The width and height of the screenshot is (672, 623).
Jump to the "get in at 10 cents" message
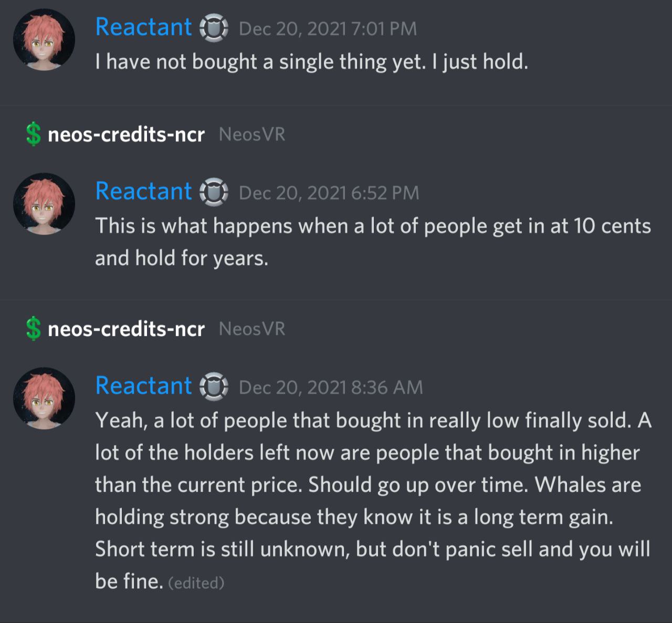point(373,226)
